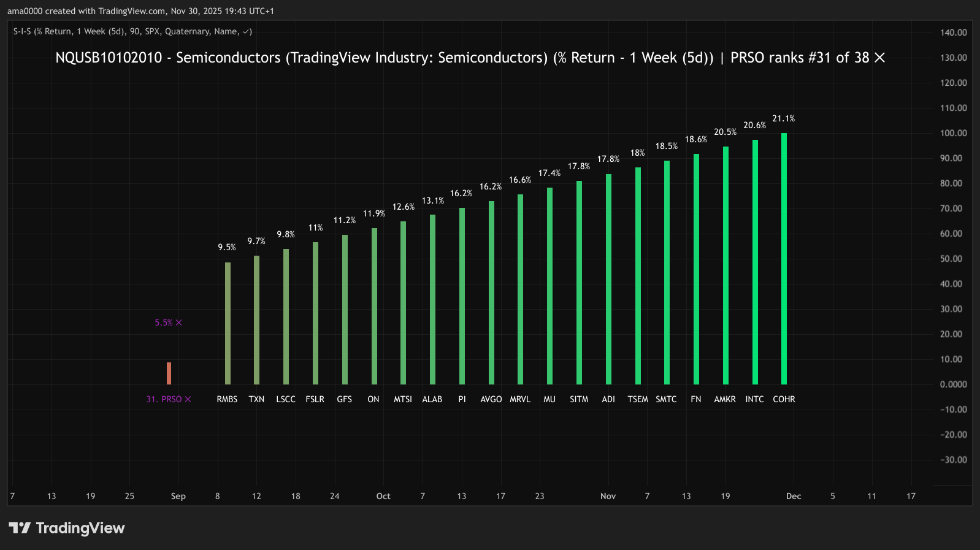Select the ALAB ticker label

432,399
